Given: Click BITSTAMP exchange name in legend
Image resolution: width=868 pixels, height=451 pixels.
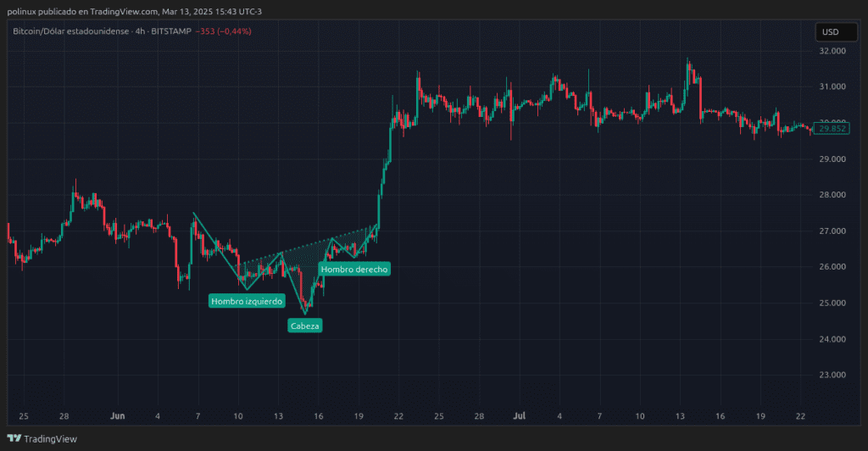Looking at the screenshot, I should pos(170,31).
